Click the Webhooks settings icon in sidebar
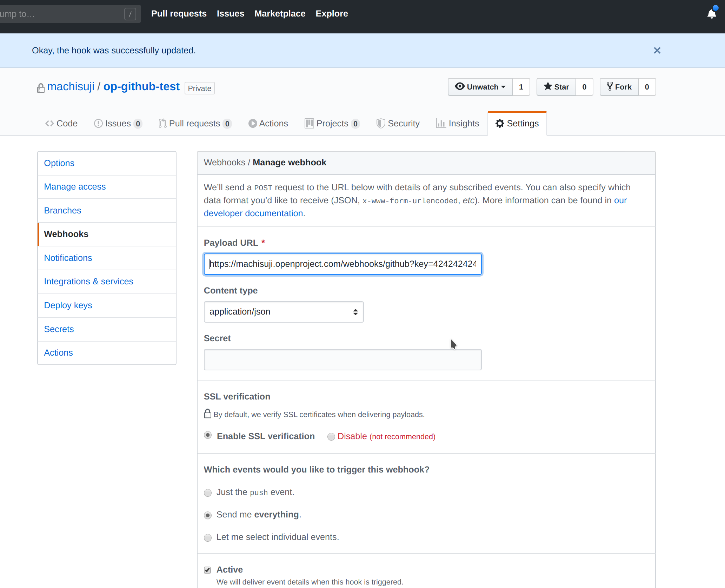 66,234
